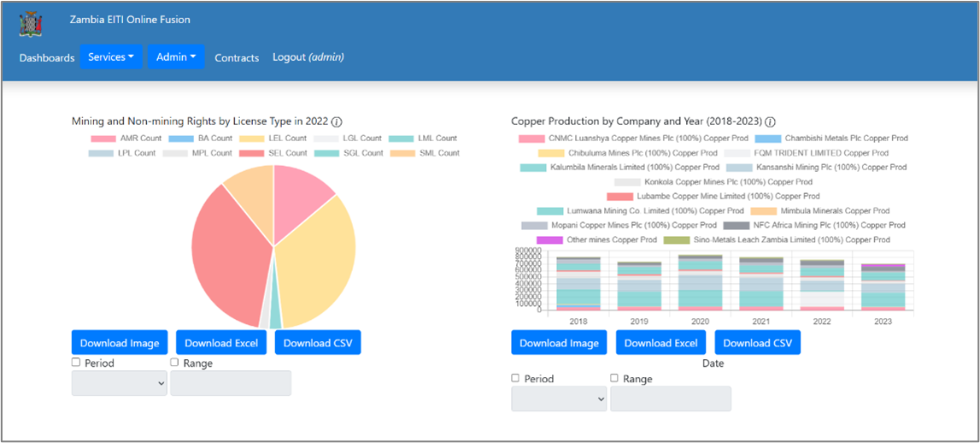The width and height of the screenshot is (980, 443).
Task: Download Image of the pie chart
Action: pos(120,343)
